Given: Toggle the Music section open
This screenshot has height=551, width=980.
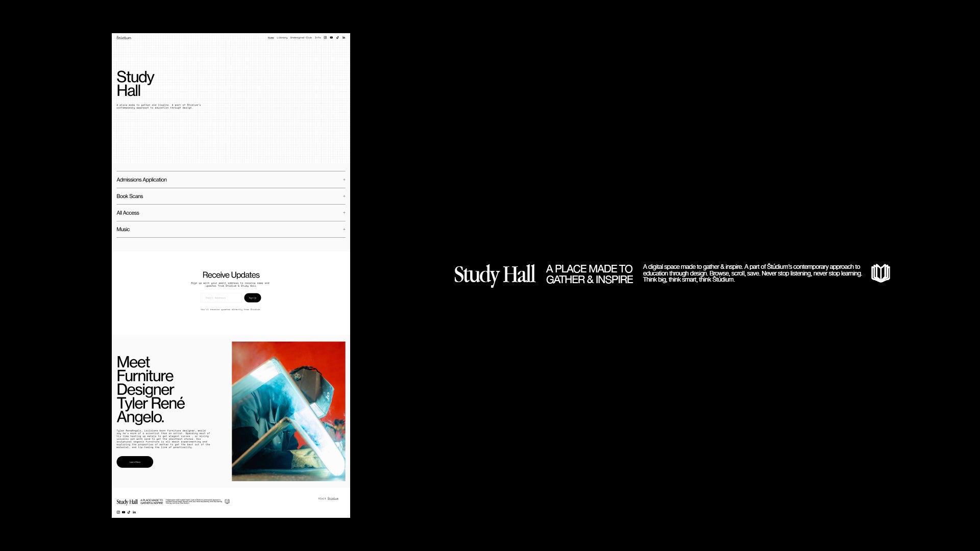Looking at the screenshot, I should (344, 230).
